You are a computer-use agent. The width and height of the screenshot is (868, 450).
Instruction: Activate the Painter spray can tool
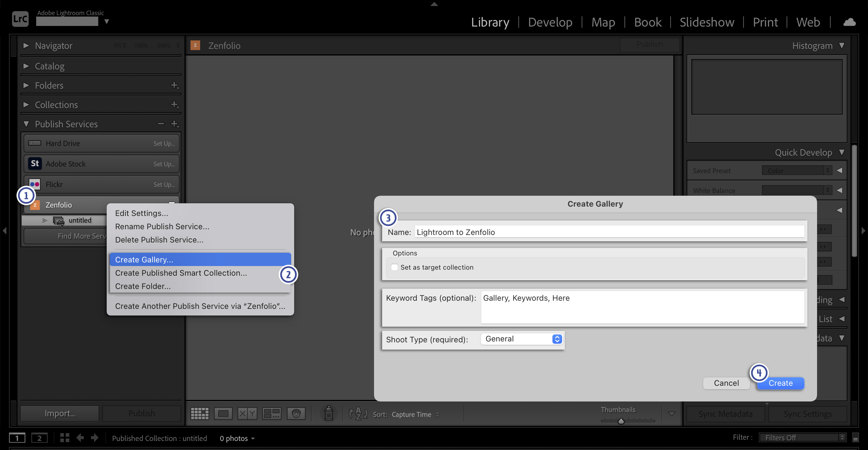click(x=329, y=414)
